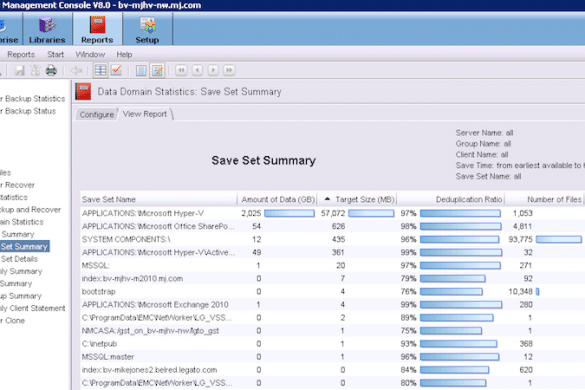The width and height of the screenshot is (585, 390).
Task: Click the red report icon beside Data Domain Statistics
Action: (x=83, y=91)
